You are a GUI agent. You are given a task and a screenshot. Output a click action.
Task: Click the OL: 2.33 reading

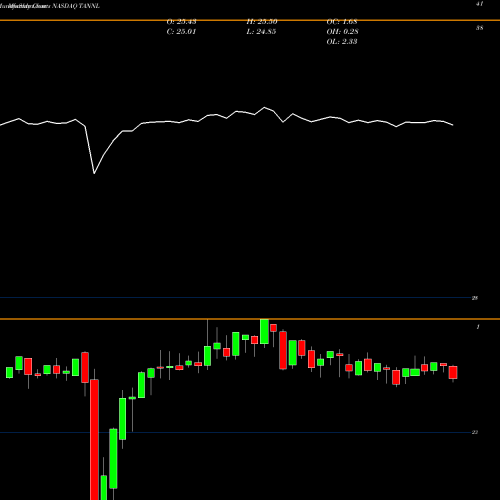pos(342,42)
